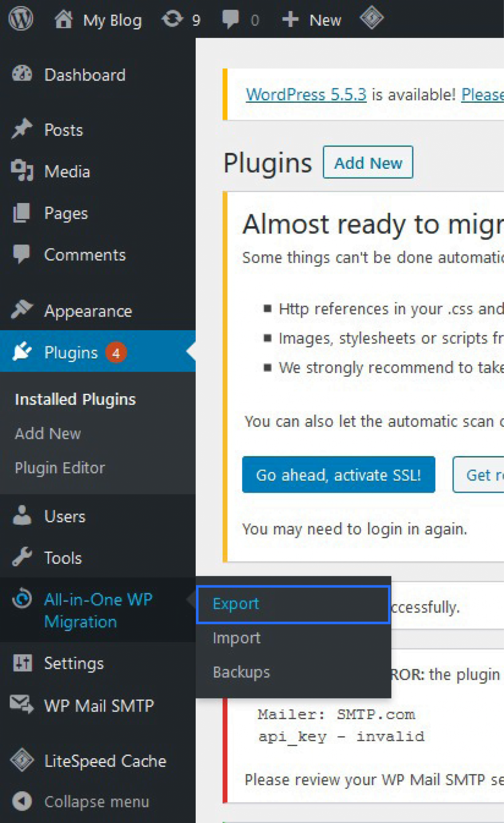The image size is (504, 823).
Task: Choose Backups from migration flyout
Action: [x=242, y=672]
